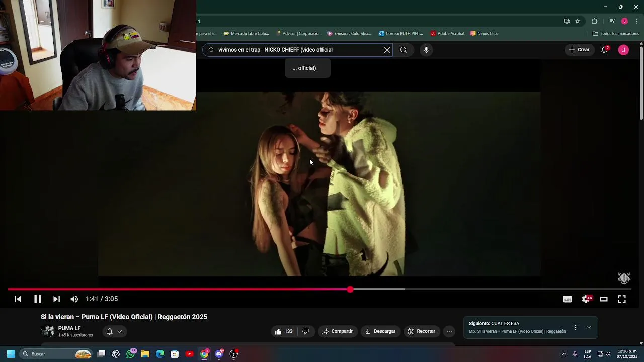Dislike the video
Viewport: 644px width, 362px height.
pyautogui.click(x=305, y=331)
